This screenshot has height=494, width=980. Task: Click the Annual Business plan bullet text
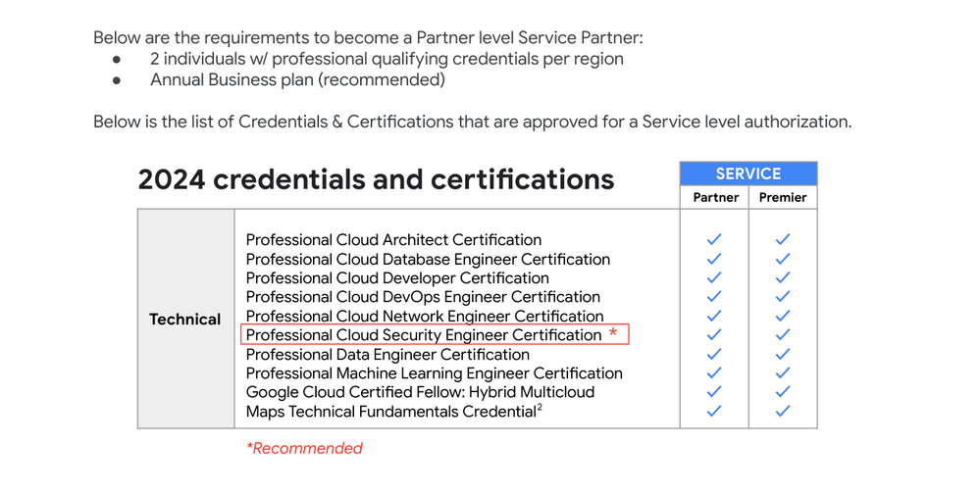297,80
